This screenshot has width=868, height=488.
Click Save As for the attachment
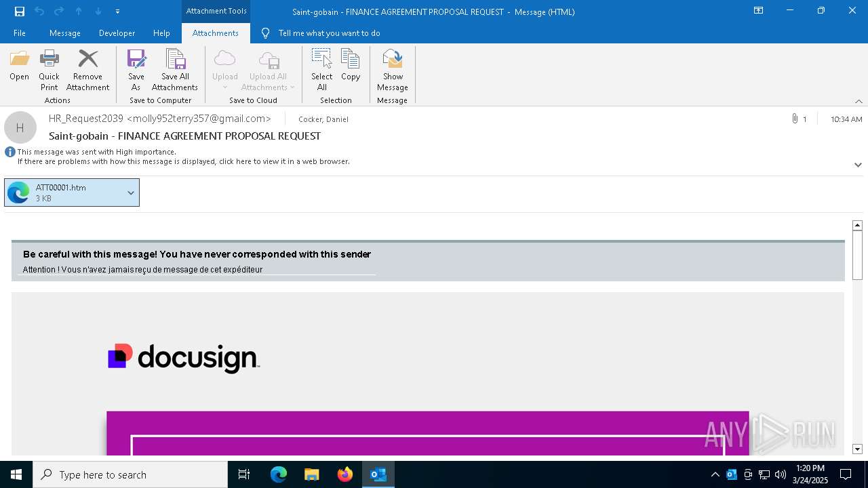click(136, 70)
